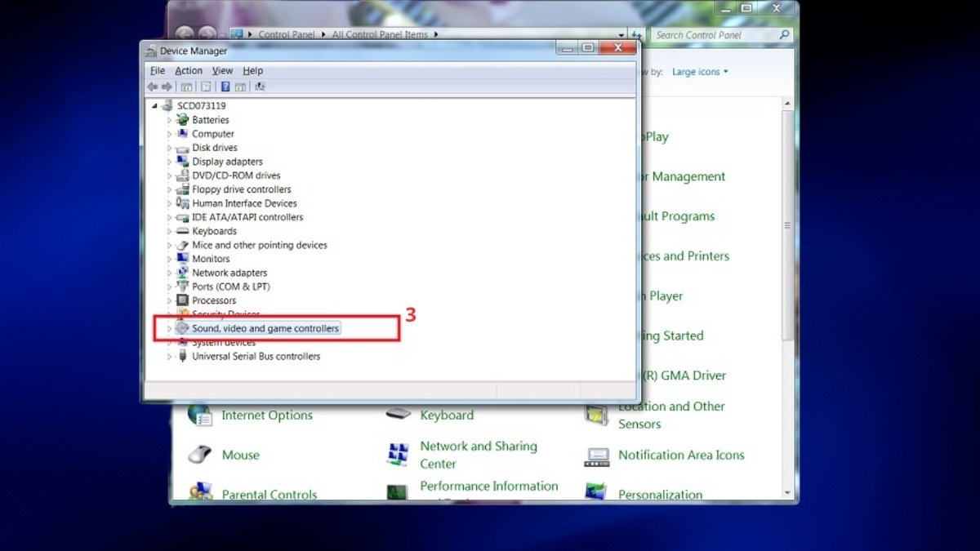Click the Help icon in Device Manager toolbar

225,87
